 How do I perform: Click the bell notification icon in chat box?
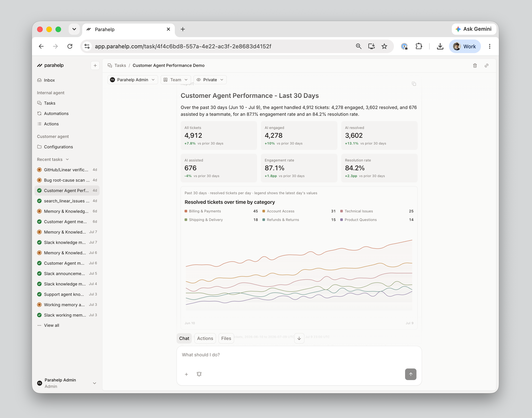tap(199, 374)
